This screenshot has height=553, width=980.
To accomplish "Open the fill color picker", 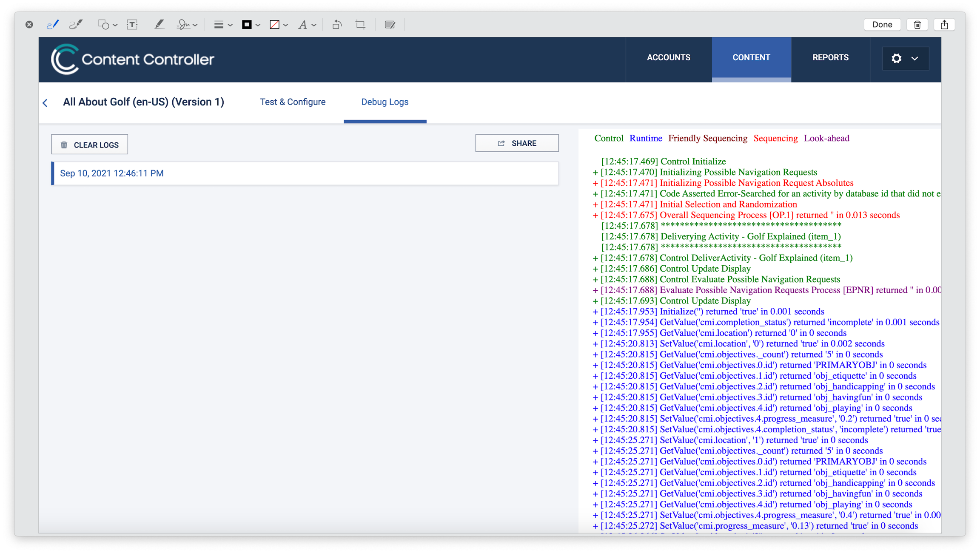I will point(279,25).
